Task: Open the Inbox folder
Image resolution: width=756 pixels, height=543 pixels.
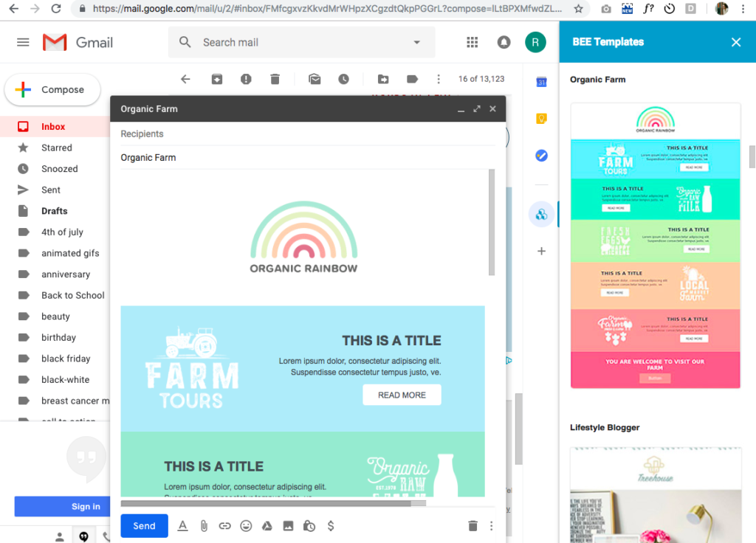Action: 53,127
